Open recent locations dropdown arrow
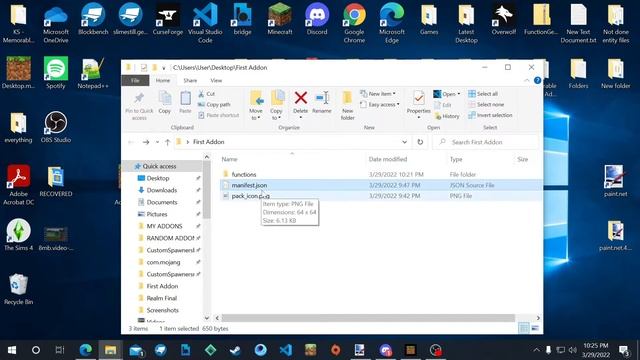The width and height of the screenshot is (640, 360). tap(158, 142)
